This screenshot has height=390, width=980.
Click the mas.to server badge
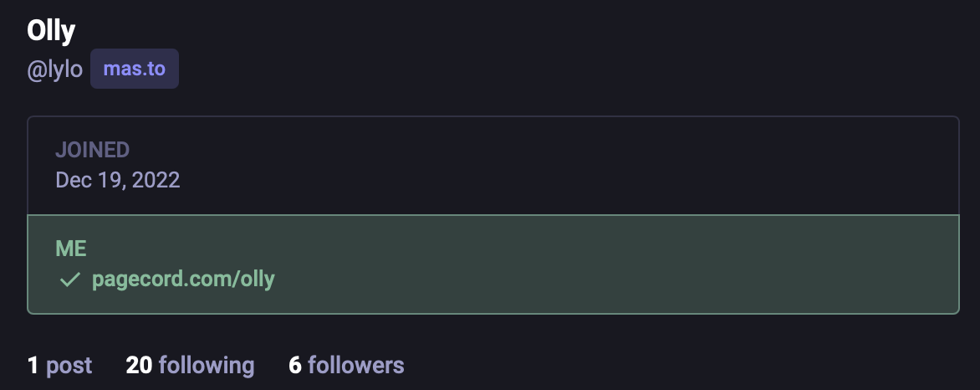coord(135,69)
